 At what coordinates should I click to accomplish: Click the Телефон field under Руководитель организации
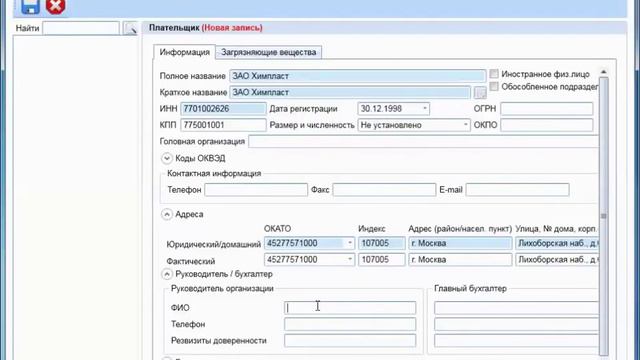(350, 324)
